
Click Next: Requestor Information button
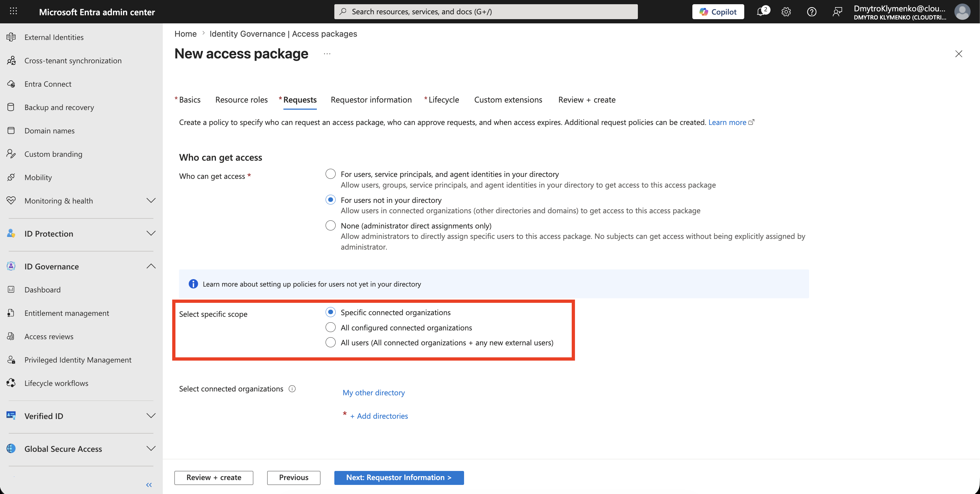pos(399,478)
